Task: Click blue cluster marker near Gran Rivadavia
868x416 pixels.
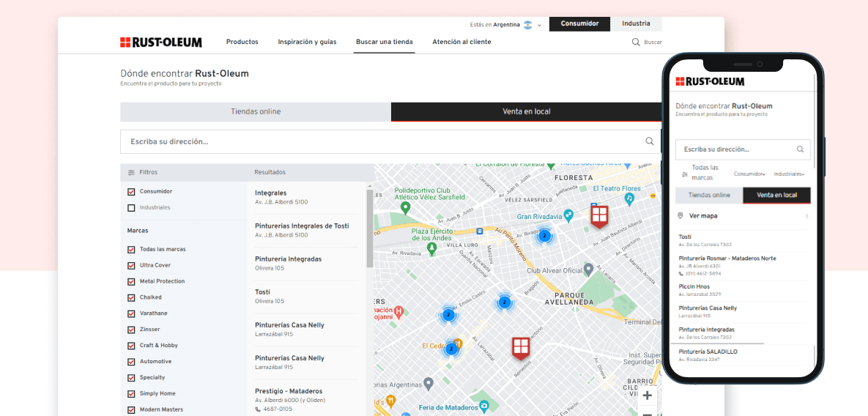Action: (544, 236)
